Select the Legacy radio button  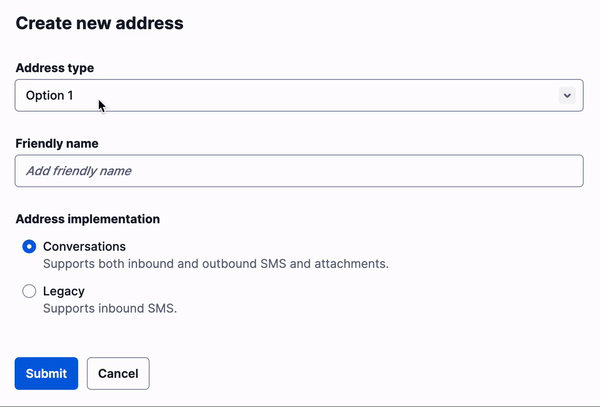tap(29, 291)
